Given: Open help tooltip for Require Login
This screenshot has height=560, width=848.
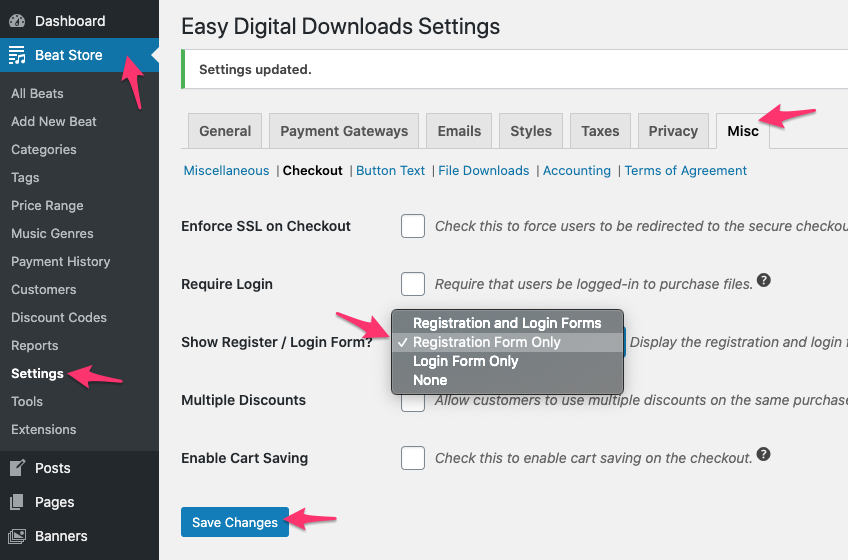Looking at the screenshot, I should [764, 280].
